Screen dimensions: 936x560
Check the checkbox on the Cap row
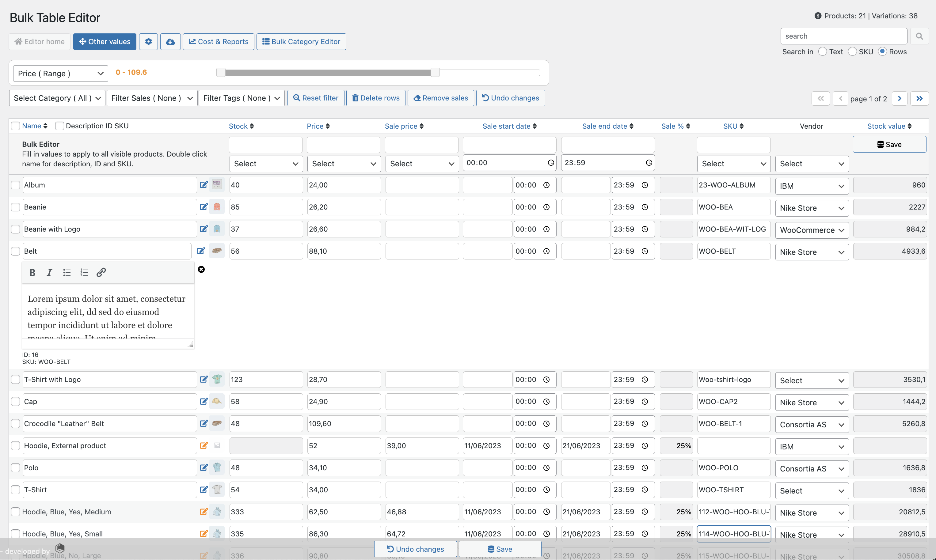click(x=15, y=401)
